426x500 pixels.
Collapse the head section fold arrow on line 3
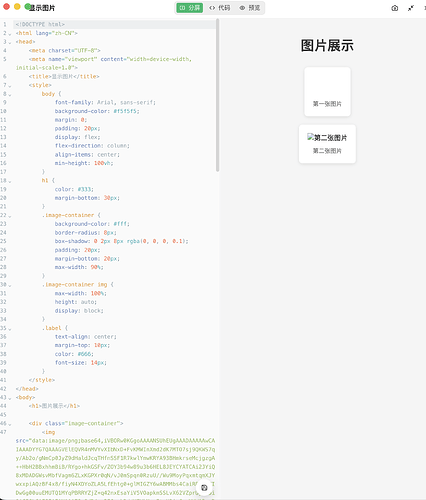[x=10, y=42]
